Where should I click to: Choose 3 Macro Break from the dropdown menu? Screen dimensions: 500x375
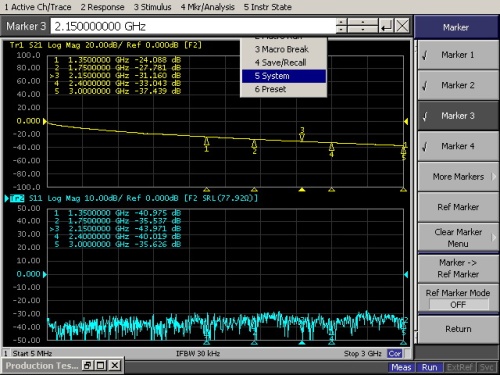pyautogui.click(x=284, y=49)
